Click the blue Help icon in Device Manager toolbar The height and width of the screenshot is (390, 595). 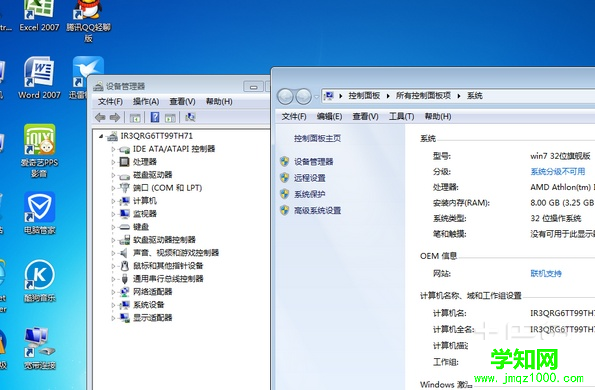pyautogui.click(x=155, y=117)
